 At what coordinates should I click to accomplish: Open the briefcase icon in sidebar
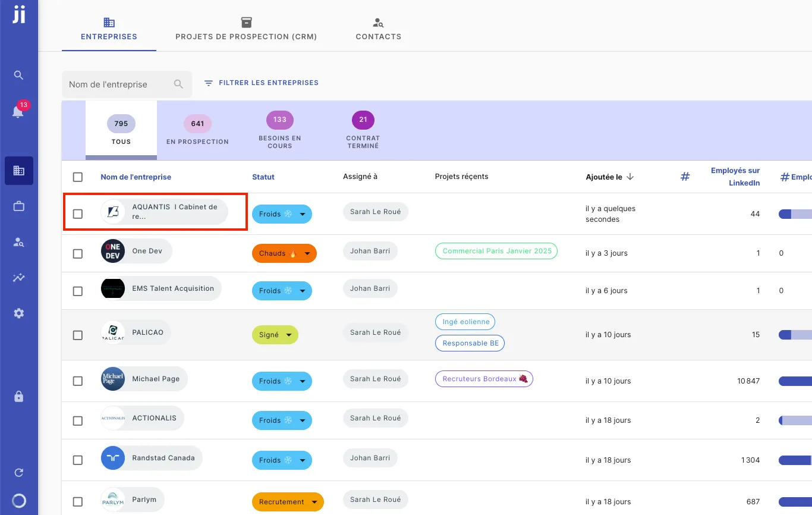click(18, 206)
